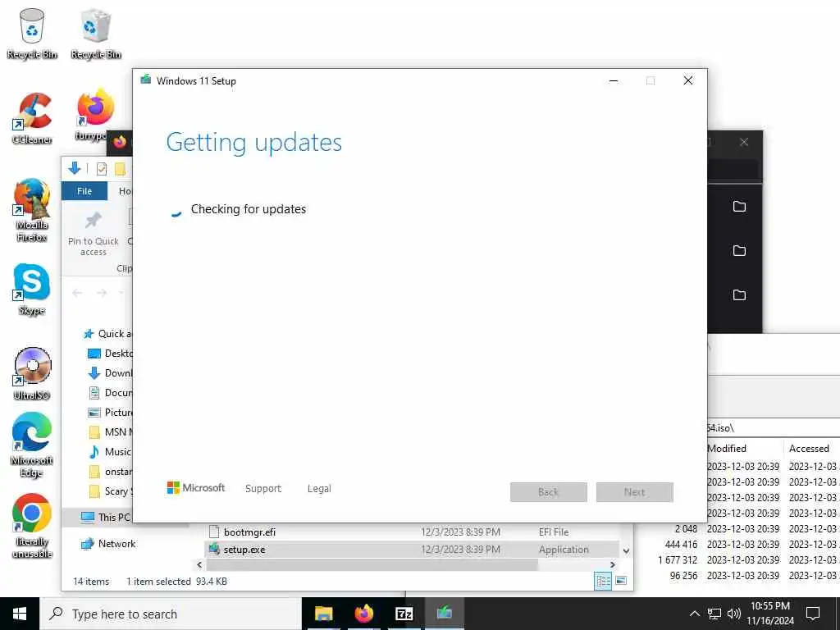Open the Support link in Setup
Screen dimensions: 840x630
263,489
